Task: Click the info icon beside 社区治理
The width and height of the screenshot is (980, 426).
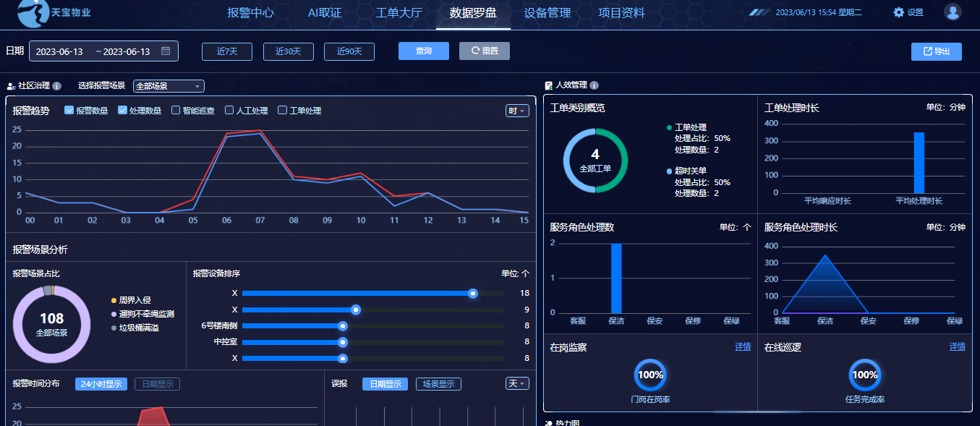Action: (x=57, y=86)
